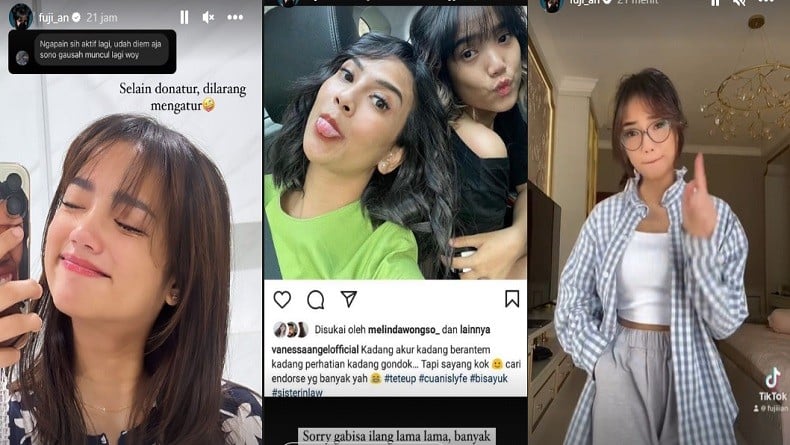Pause the left fuji_an story

coord(184,18)
